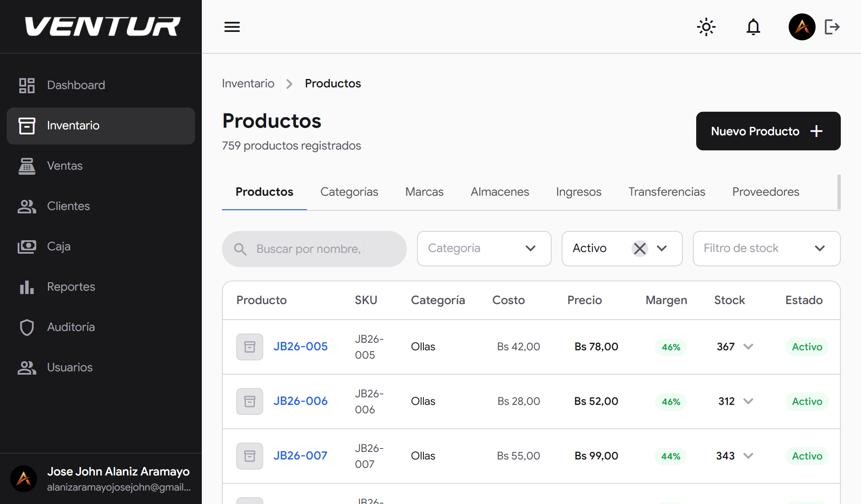This screenshot has height=504, width=861.
Task: Open the Usuarios section
Action: (69, 367)
